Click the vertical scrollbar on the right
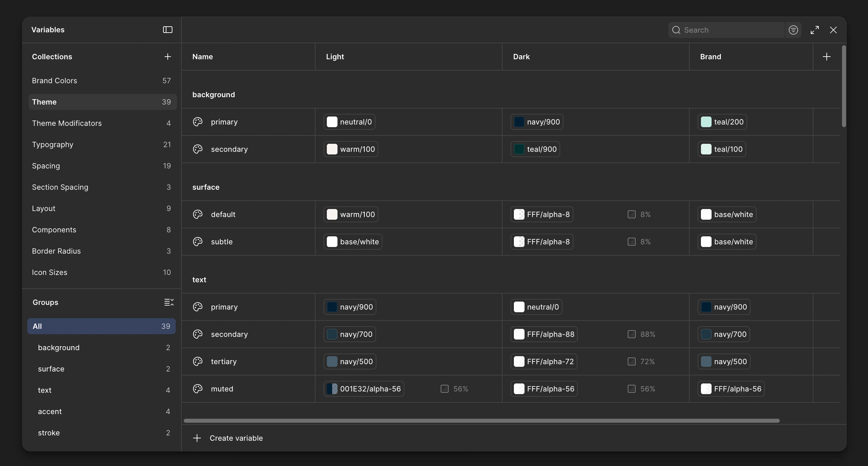 (x=844, y=86)
